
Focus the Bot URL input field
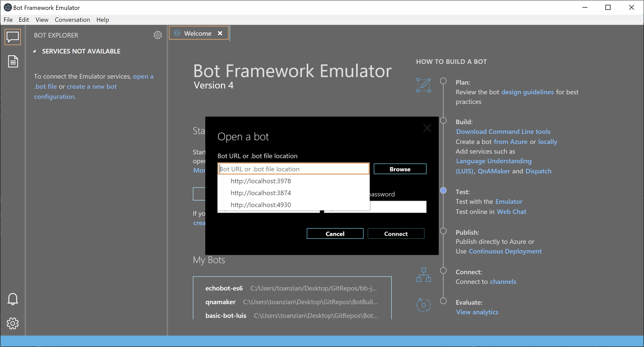[293, 169]
